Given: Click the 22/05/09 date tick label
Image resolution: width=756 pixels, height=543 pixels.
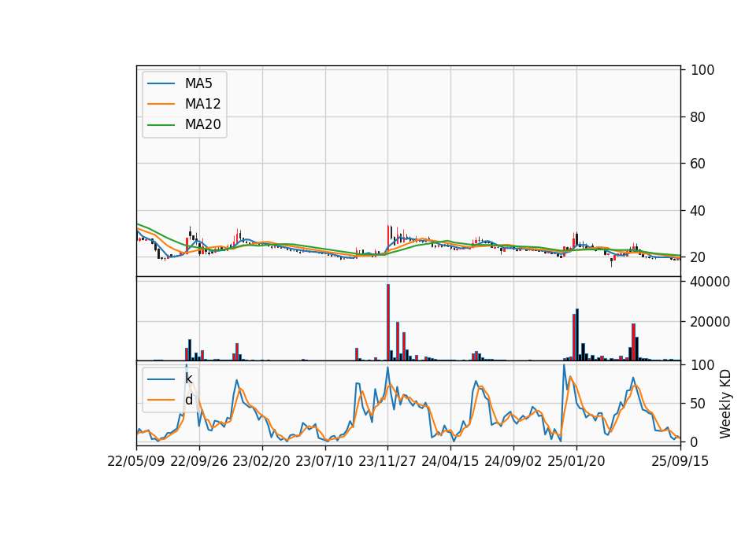Looking at the screenshot, I should (136, 461).
